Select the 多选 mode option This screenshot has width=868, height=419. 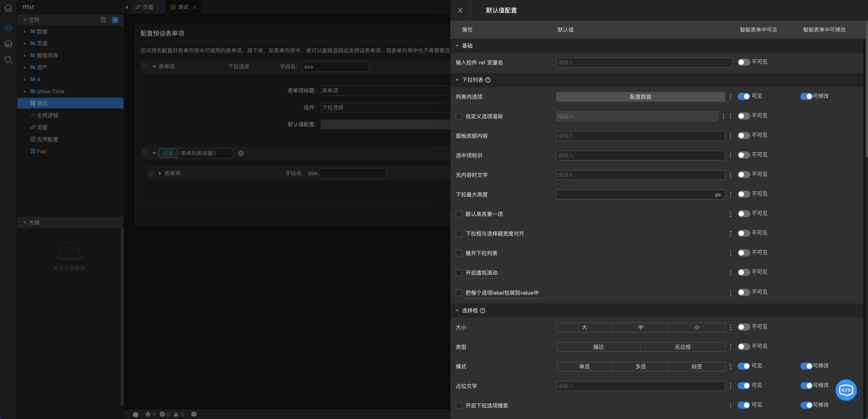click(640, 366)
